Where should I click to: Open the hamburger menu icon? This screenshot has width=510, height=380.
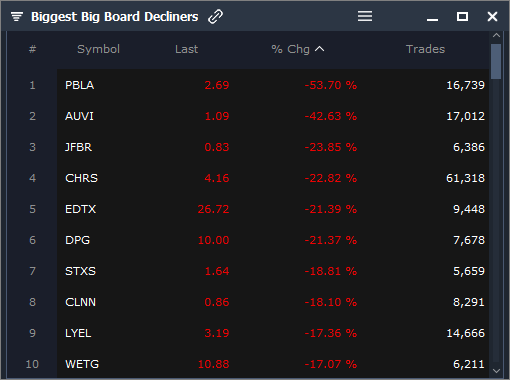pyautogui.click(x=365, y=16)
